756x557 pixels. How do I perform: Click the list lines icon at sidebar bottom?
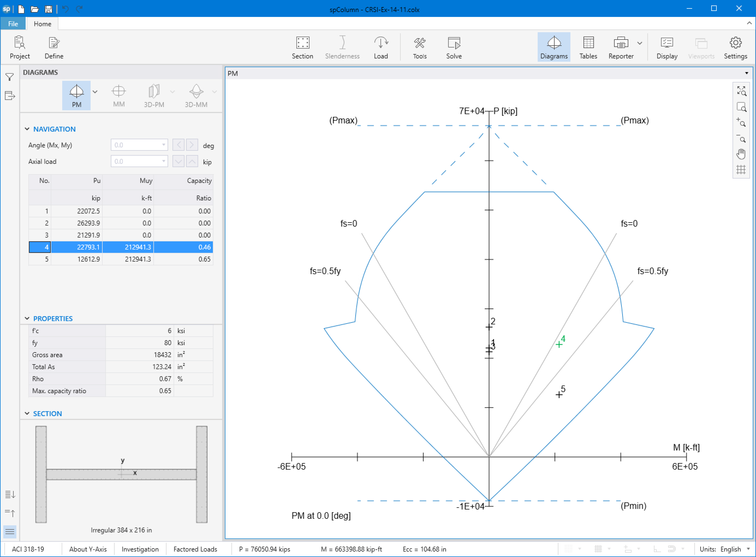[10, 532]
